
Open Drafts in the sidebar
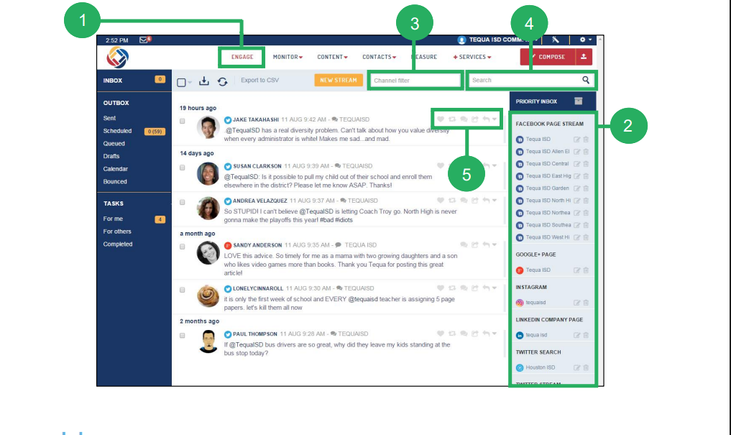tap(111, 156)
